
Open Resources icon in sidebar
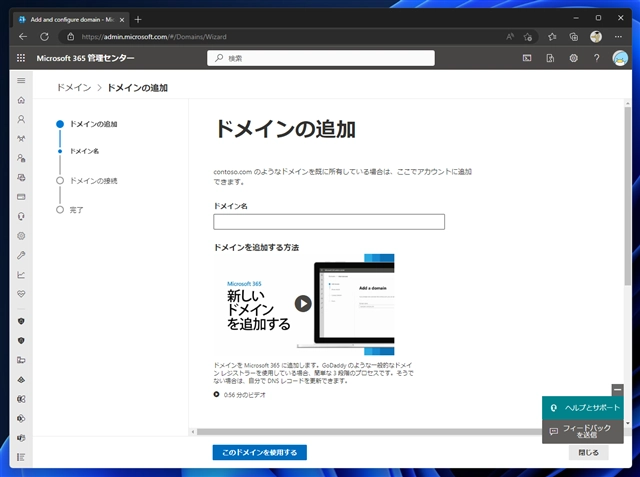(x=21, y=177)
